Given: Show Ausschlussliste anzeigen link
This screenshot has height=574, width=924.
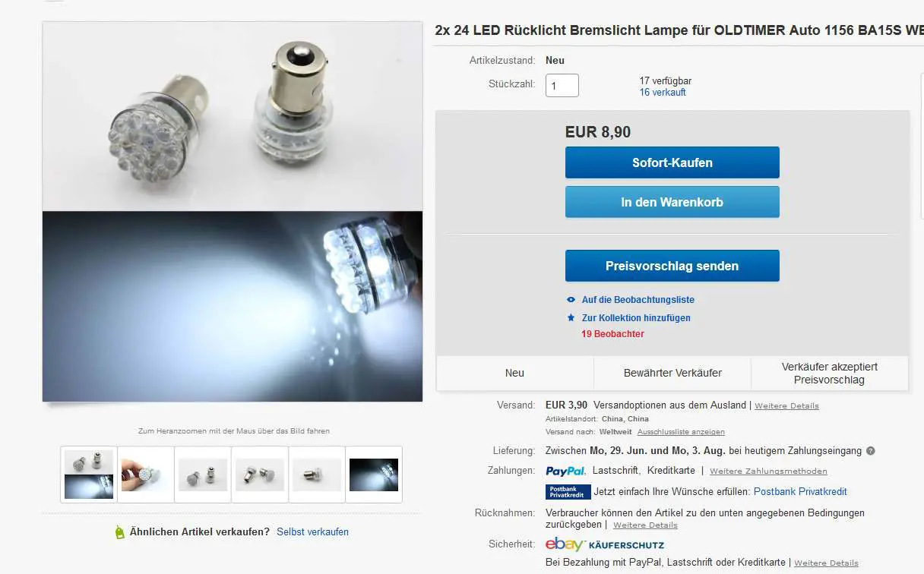Looking at the screenshot, I should click(x=681, y=432).
